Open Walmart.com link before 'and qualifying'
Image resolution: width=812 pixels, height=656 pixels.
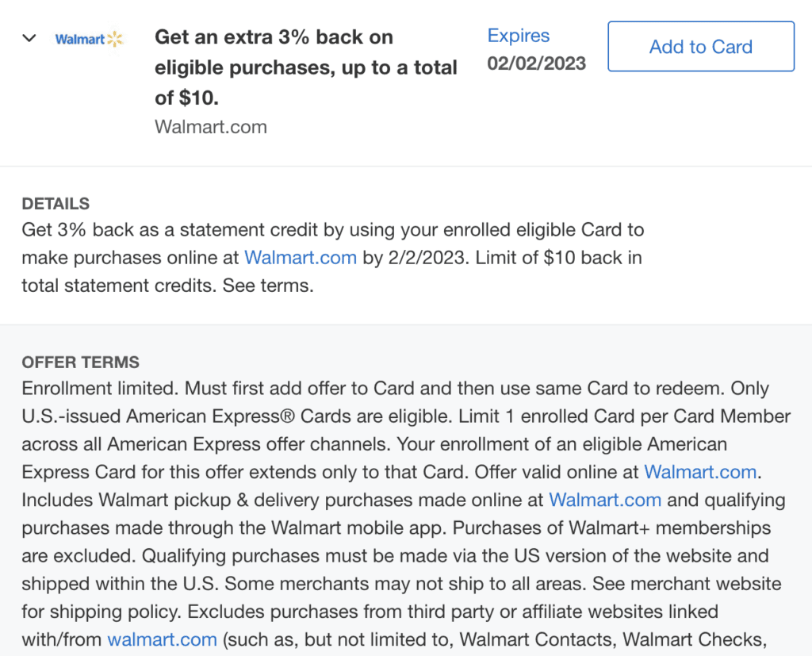(605, 500)
